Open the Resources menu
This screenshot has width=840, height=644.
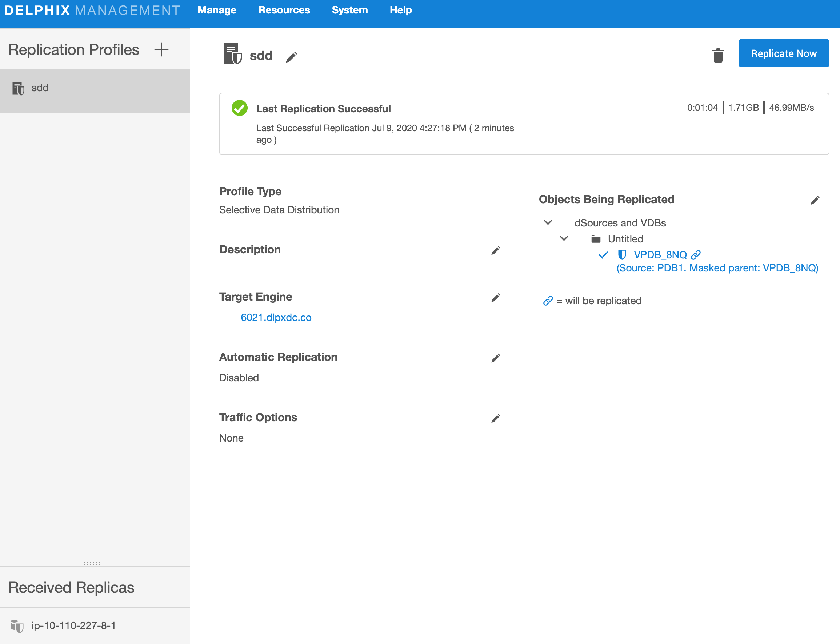point(284,10)
